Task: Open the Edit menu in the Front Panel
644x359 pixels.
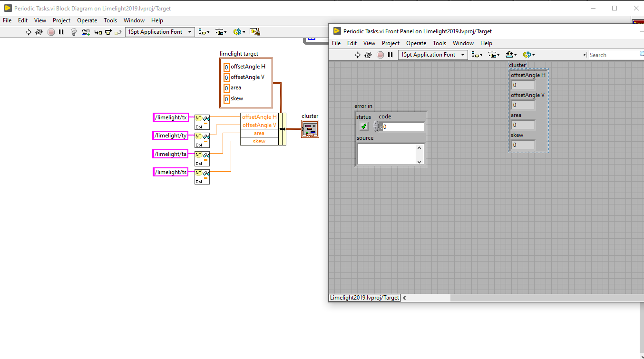Action: pyautogui.click(x=352, y=43)
